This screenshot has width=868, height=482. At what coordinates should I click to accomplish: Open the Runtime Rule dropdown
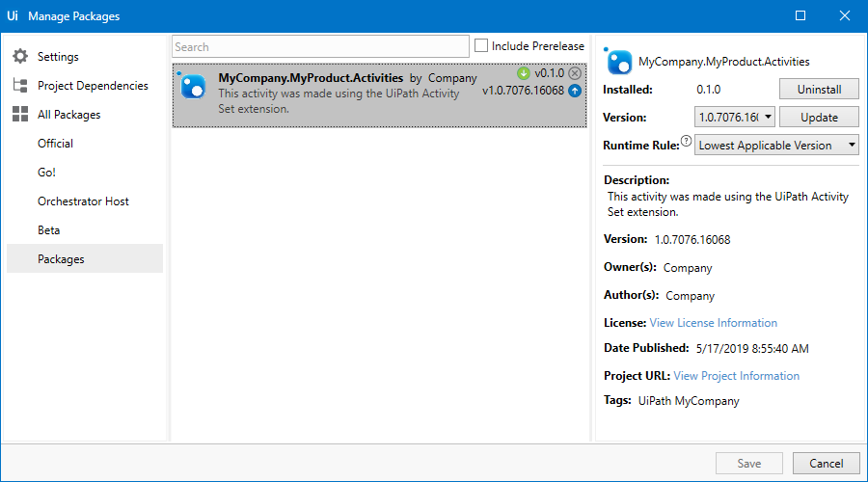coord(776,145)
